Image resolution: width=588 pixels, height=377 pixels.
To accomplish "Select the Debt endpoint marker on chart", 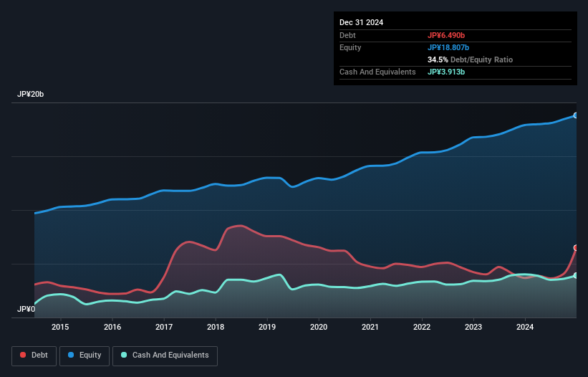I will (x=576, y=247).
